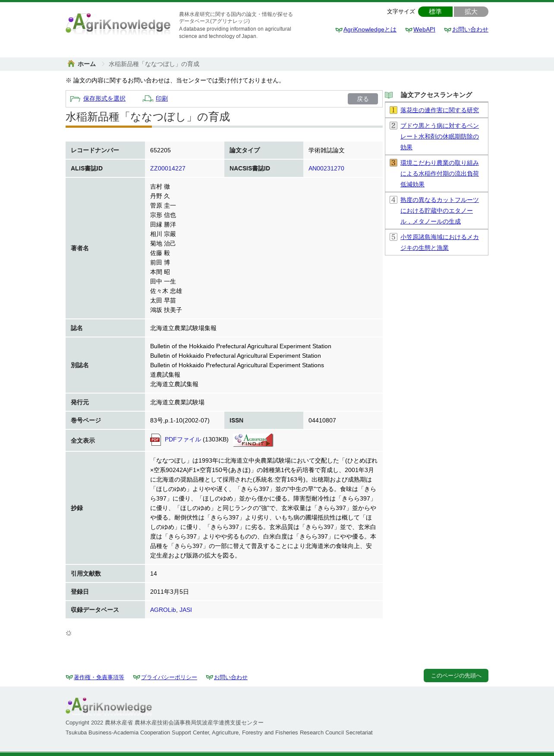Click the printer icon beside 印刷
Screen dimensions: 554x756
point(148,99)
